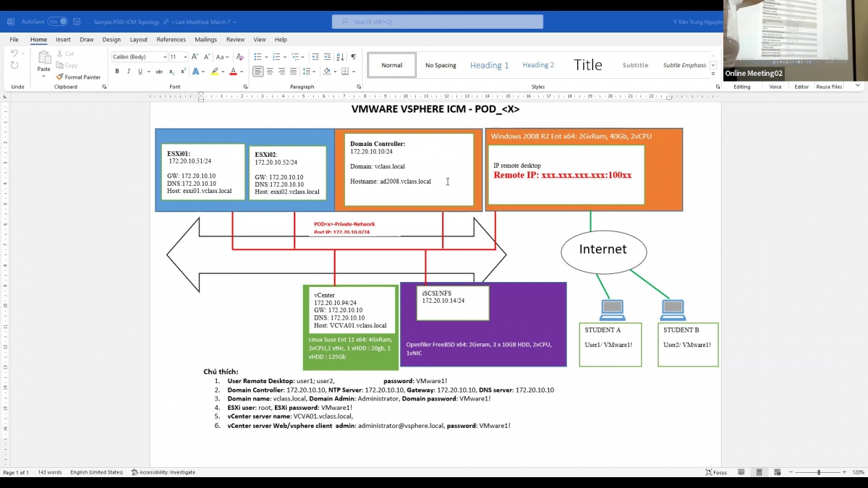Apply the Title style
Image resolution: width=868 pixels, height=488 pixels.
588,65
